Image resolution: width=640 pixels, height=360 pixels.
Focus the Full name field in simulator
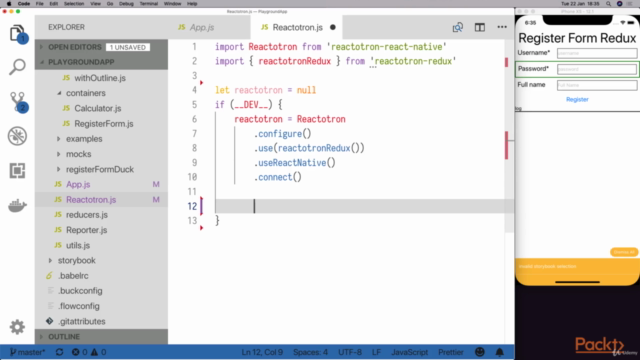(597, 85)
